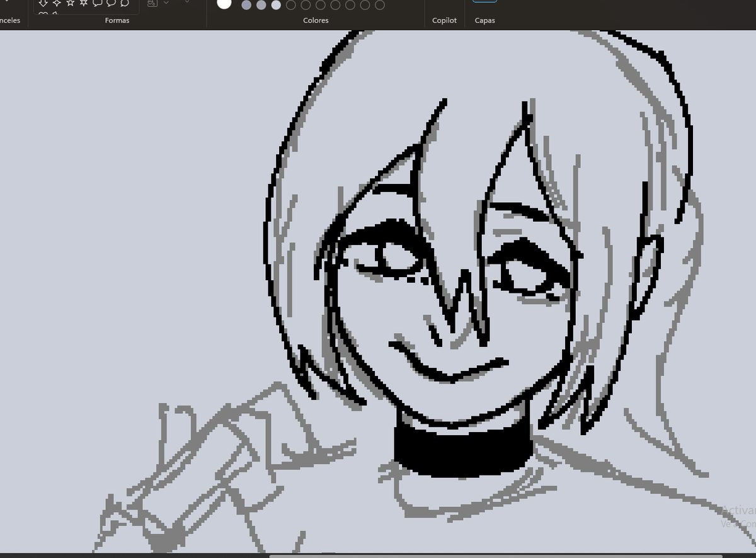
Task: Open the Copilot button
Action: pyautogui.click(x=445, y=20)
